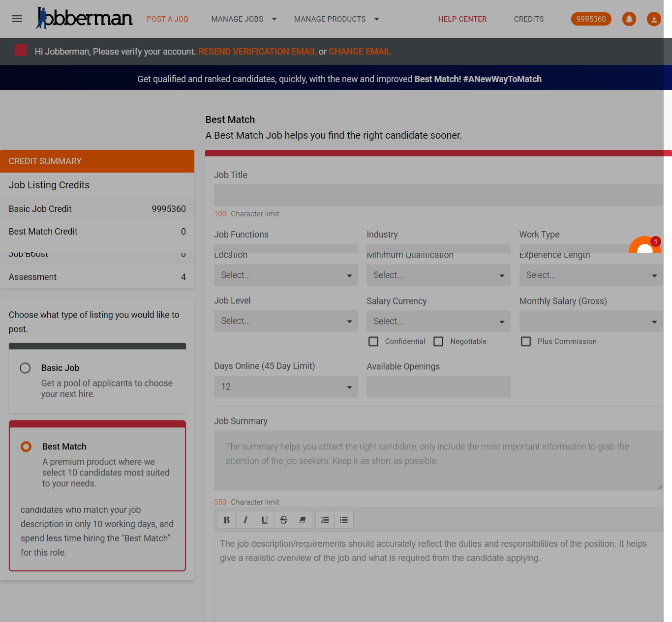This screenshot has width=672, height=622.
Task: Click the eraser clear-formatting icon
Action: [x=303, y=520]
